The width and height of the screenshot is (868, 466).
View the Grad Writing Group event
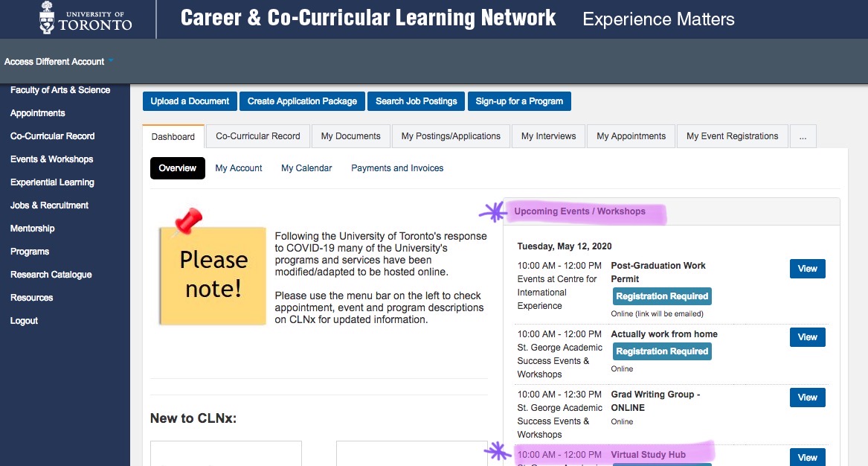(807, 398)
